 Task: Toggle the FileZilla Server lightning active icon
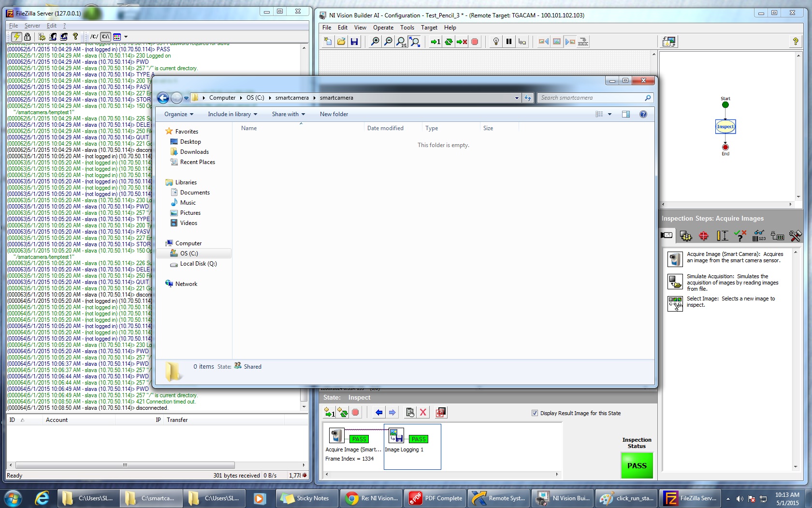(16, 36)
